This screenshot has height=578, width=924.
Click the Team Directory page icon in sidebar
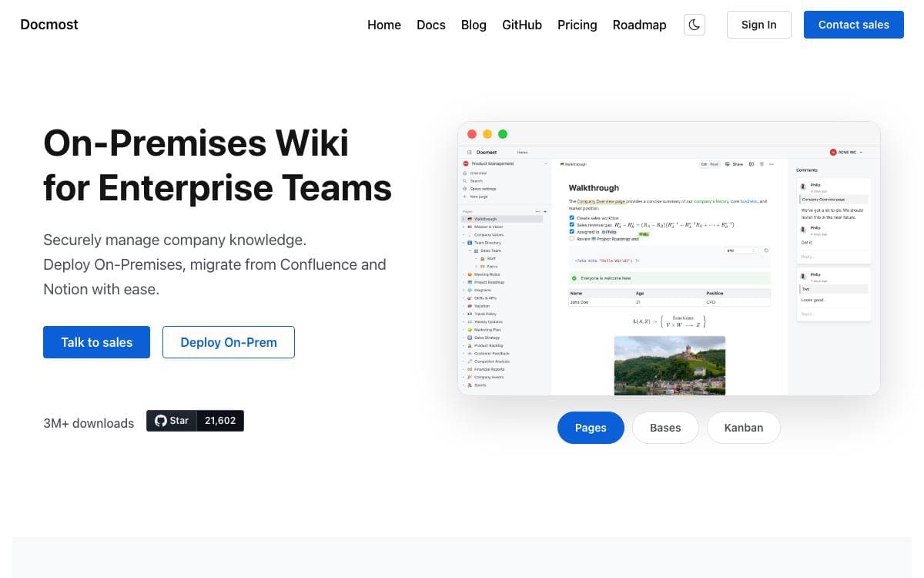click(x=470, y=243)
